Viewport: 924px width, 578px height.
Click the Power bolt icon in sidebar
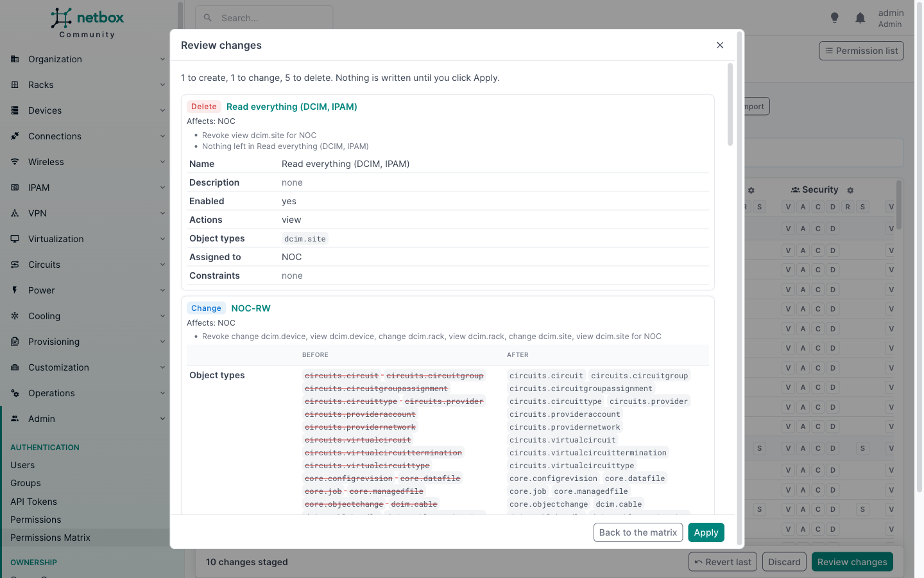[x=15, y=290]
